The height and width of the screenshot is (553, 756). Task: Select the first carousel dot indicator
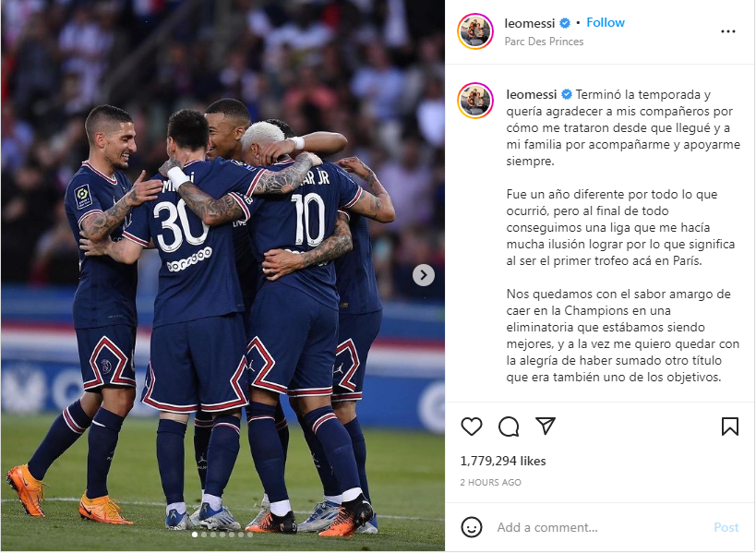(x=195, y=535)
